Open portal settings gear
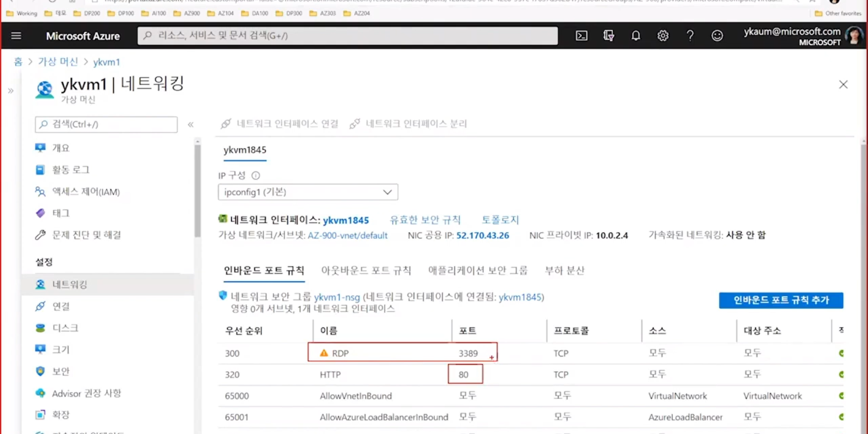The image size is (868, 434). (x=663, y=35)
